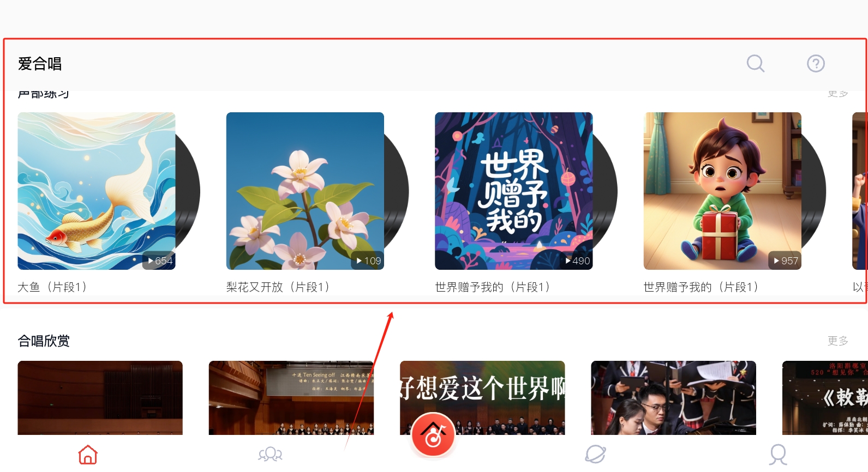Show more in the practice section

point(838,94)
